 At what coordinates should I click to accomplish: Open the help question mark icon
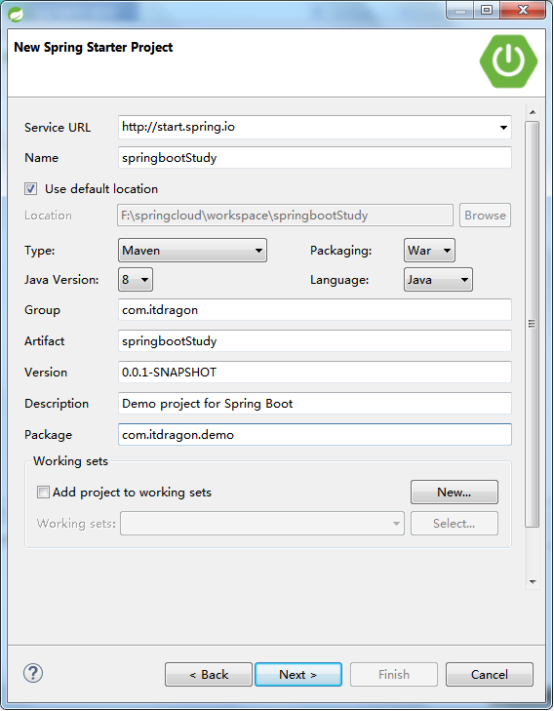pos(33,673)
